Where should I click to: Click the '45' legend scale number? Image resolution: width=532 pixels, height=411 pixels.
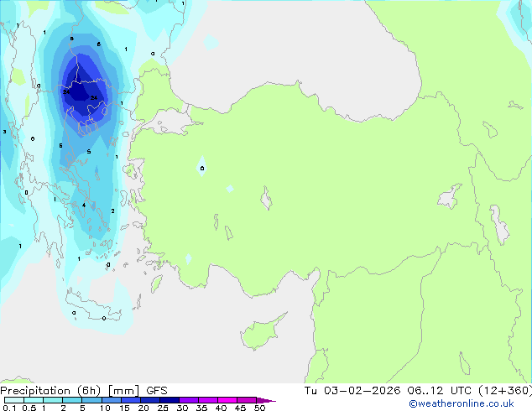click(240, 408)
